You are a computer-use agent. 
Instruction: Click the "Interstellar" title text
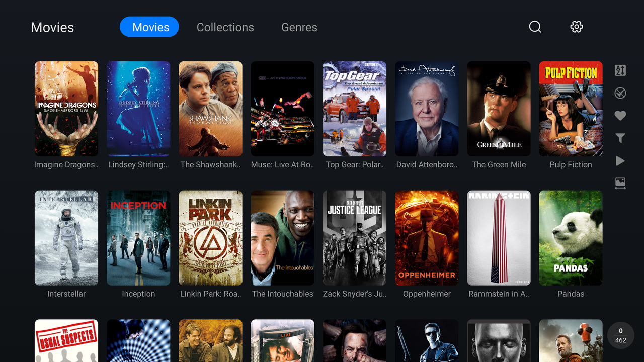point(66,294)
